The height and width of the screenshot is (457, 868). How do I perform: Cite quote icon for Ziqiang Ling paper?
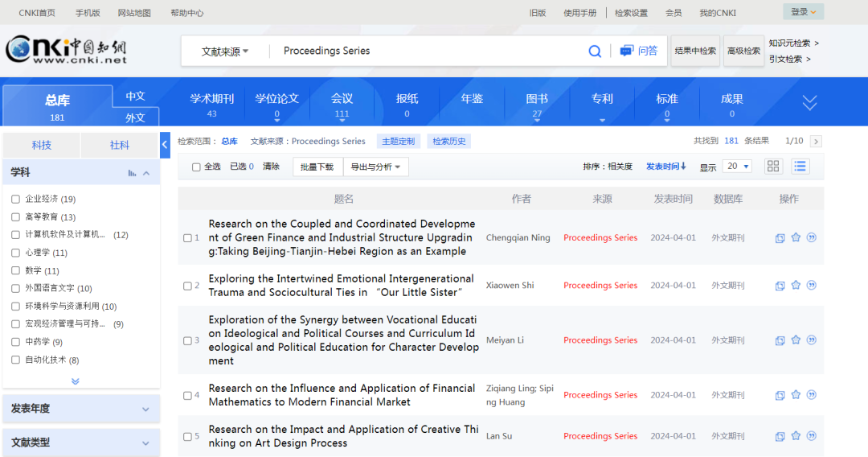[x=812, y=395]
